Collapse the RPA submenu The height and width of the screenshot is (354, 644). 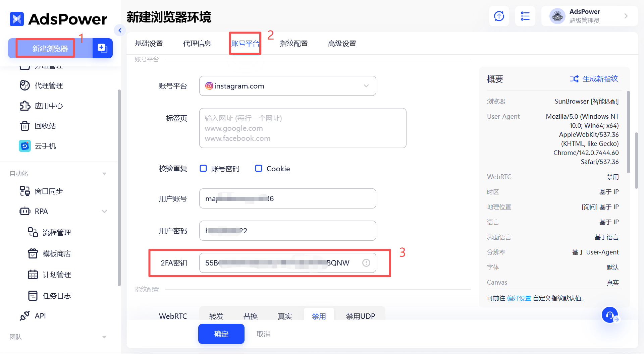coord(104,211)
